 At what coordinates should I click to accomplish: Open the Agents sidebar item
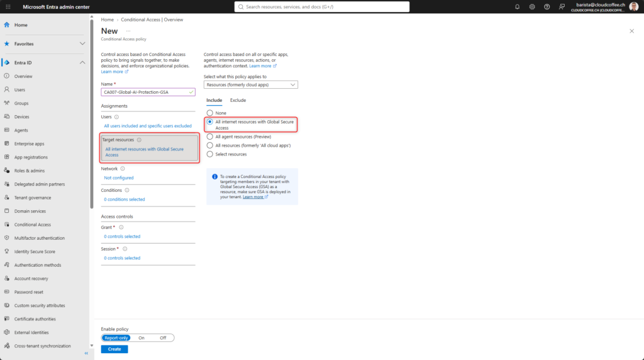21,130
